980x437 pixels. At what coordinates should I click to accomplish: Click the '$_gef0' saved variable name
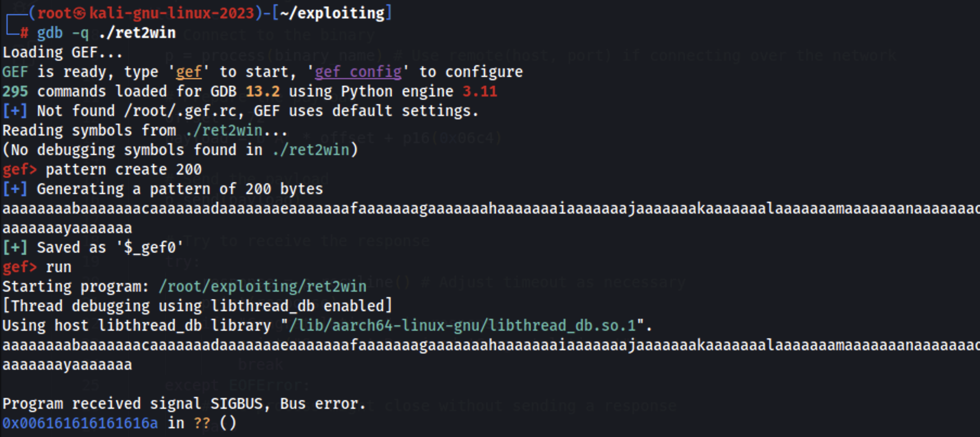[x=149, y=248]
